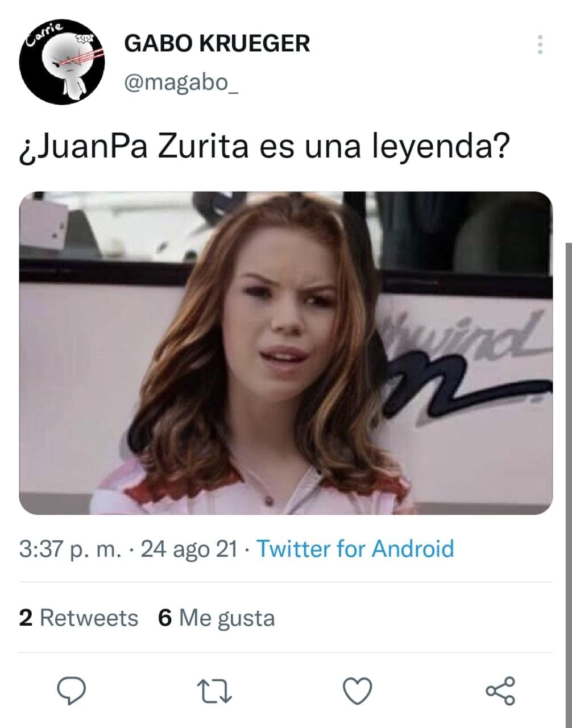This screenshot has width=572, height=728.
Task: View the 2 Retweets list
Action: click(x=78, y=618)
